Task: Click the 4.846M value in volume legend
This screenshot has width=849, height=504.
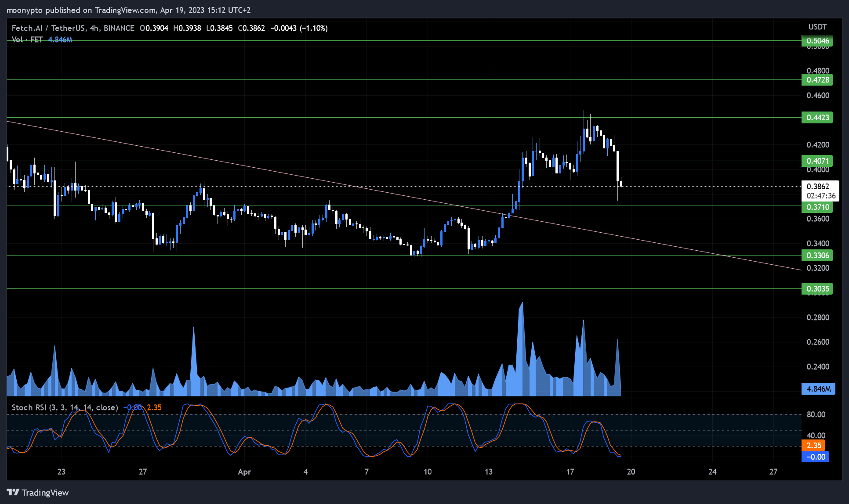Action: point(60,40)
